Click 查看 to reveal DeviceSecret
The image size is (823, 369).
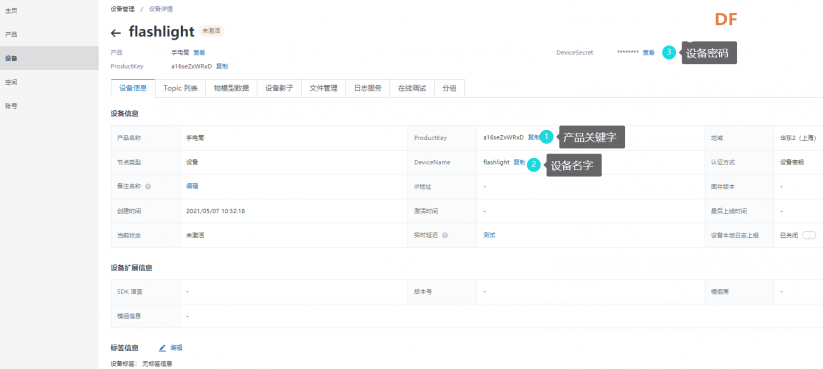pyautogui.click(x=649, y=52)
